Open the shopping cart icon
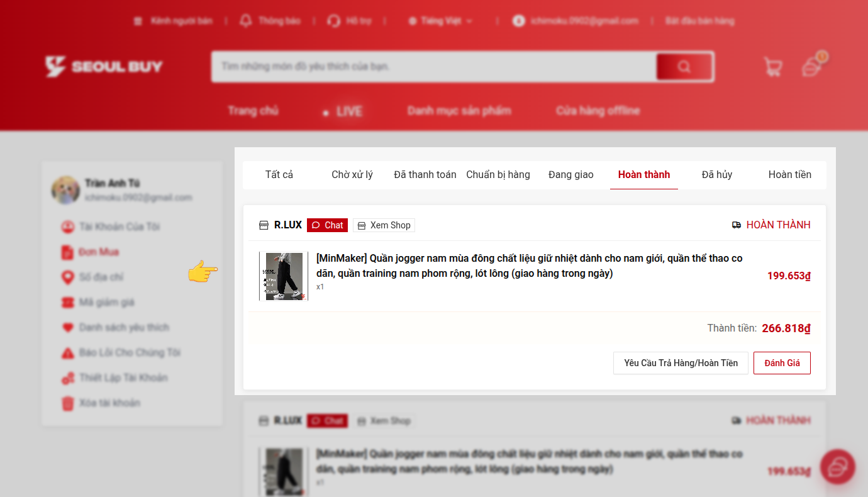Image resolution: width=868 pixels, height=497 pixels. [772, 67]
